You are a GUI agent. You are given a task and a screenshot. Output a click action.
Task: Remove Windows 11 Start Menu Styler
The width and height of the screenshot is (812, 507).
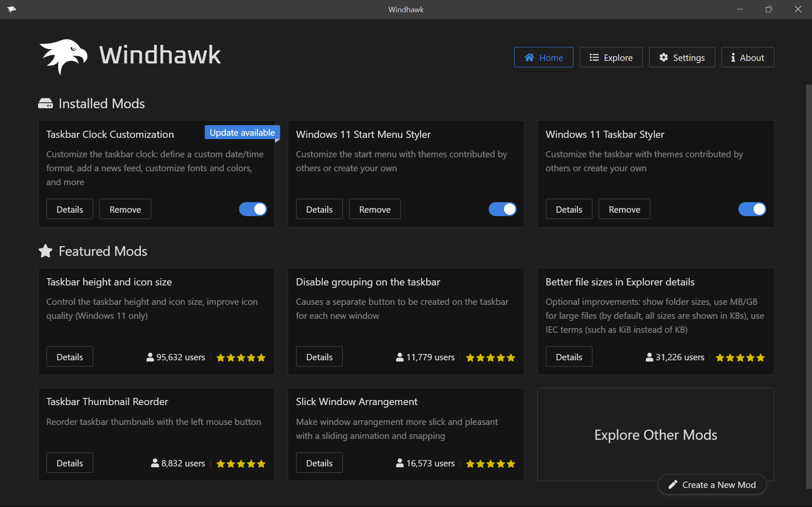coord(375,209)
